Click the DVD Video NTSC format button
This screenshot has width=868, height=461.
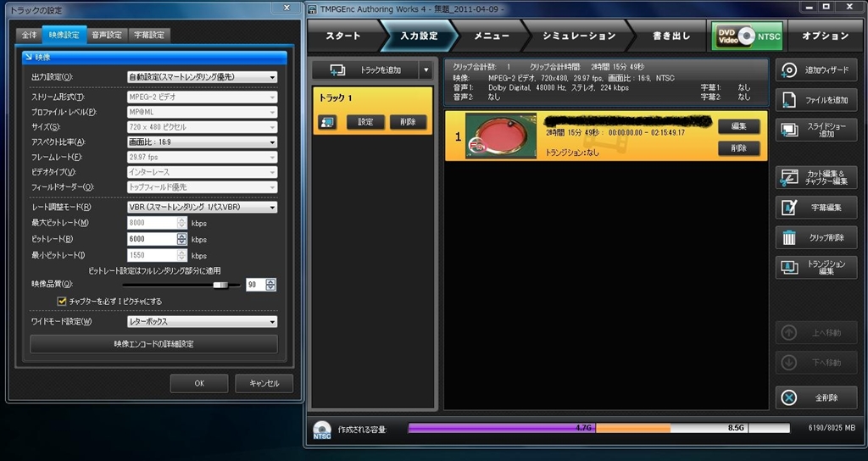pyautogui.click(x=747, y=36)
